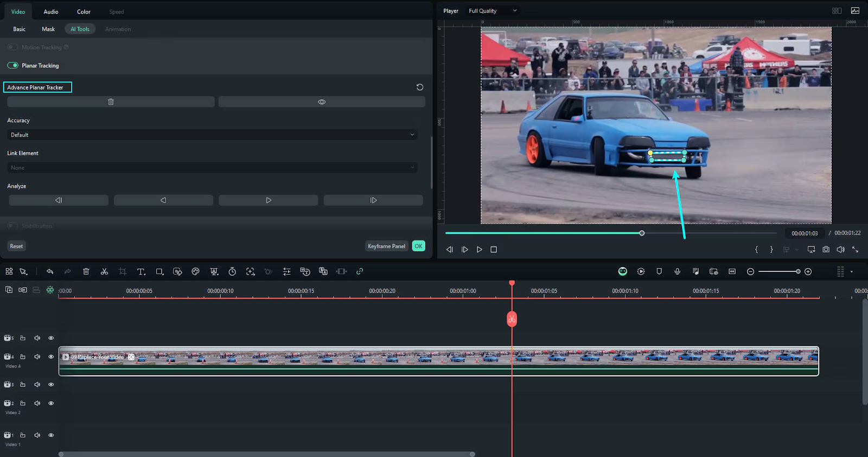The image size is (868, 457).
Task: Open the Keyframe Panel
Action: click(x=386, y=246)
